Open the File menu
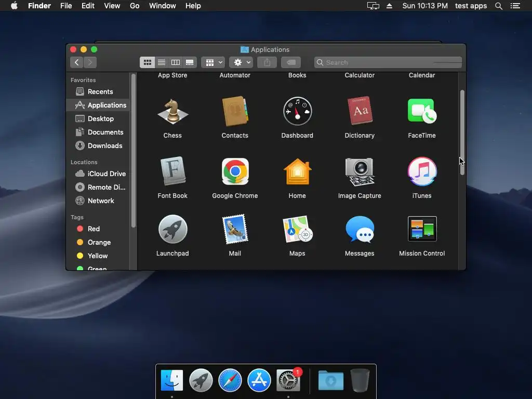The height and width of the screenshot is (399, 532). (x=66, y=6)
